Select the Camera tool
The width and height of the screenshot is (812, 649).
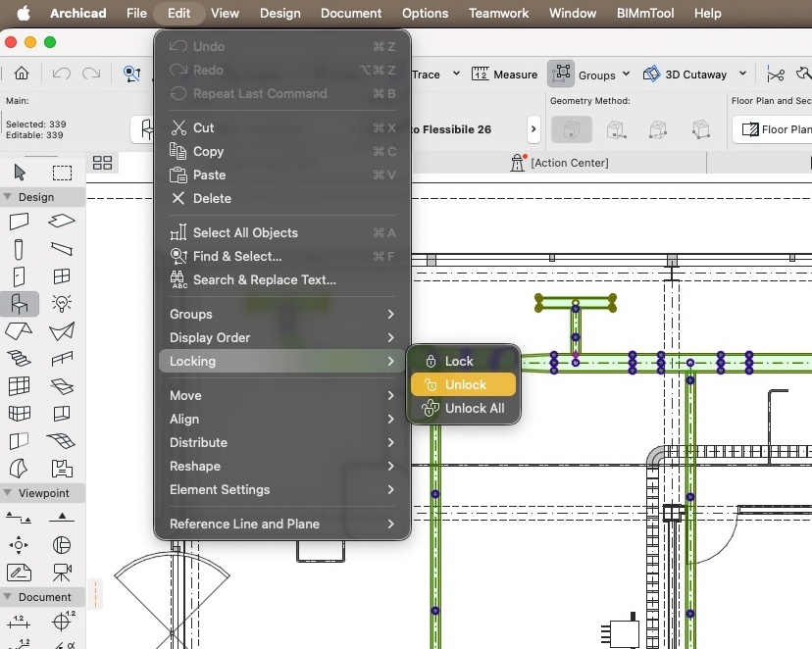pos(62,573)
